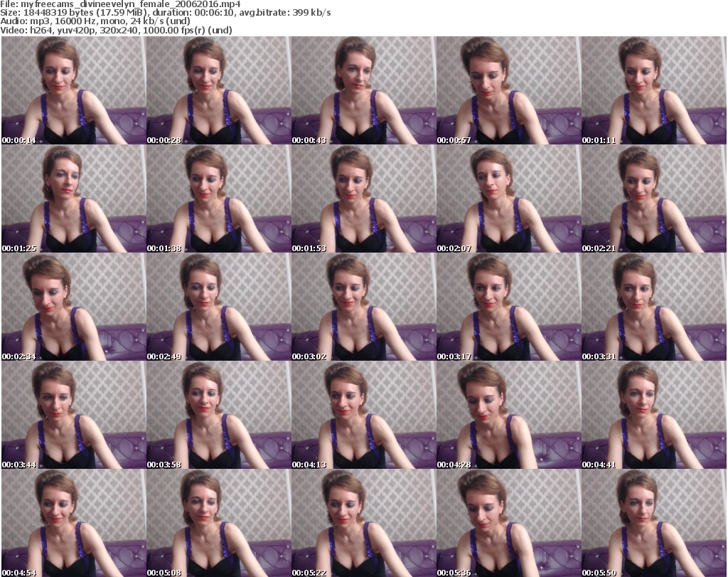Select the thumbnail at timestamp 00:01:11
The height and width of the screenshot is (577, 728).
click(654, 90)
